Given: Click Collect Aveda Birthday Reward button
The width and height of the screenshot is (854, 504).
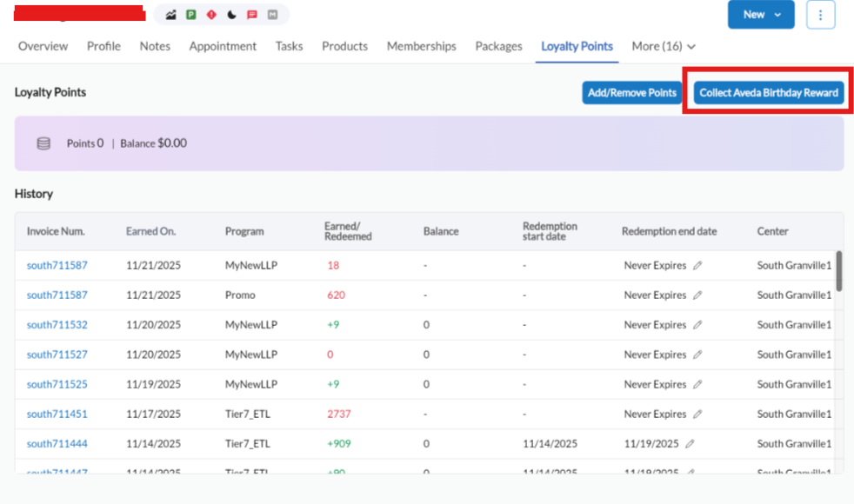Looking at the screenshot, I should (769, 93).
